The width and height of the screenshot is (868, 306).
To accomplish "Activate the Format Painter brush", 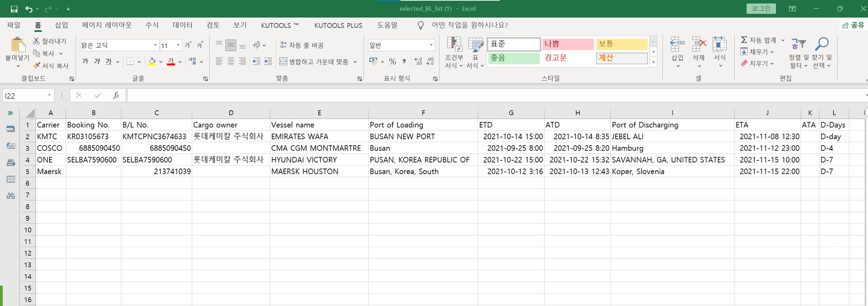I will (x=36, y=66).
